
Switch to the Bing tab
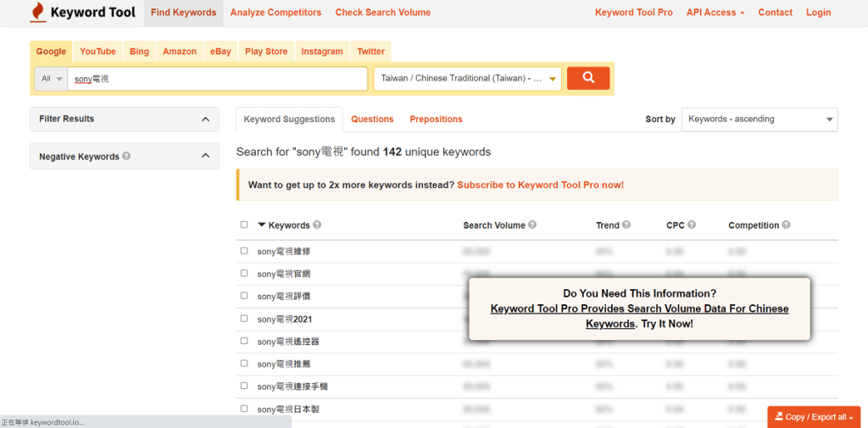point(140,52)
